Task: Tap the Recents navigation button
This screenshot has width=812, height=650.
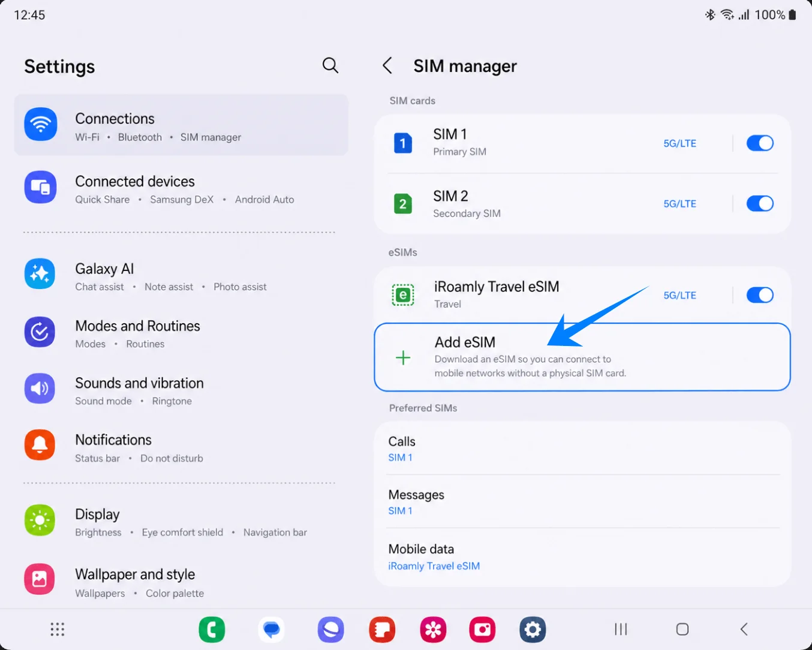Action: [x=621, y=629]
